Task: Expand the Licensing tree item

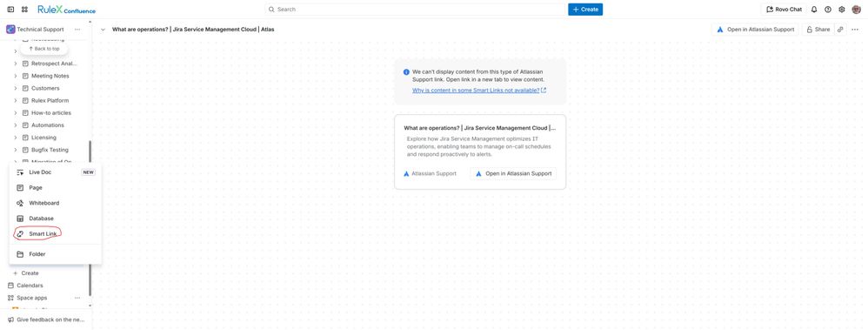Action: [x=16, y=138]
